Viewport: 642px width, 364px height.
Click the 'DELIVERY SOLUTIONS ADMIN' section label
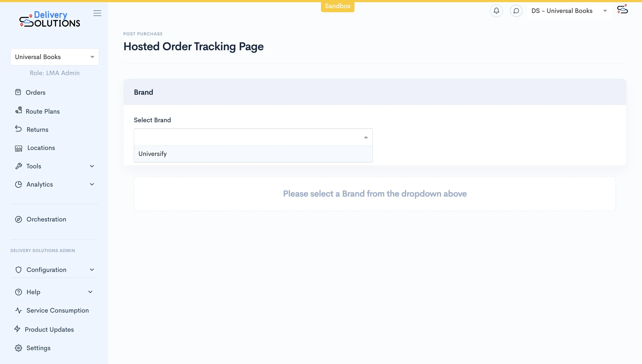tap(43, 250)
